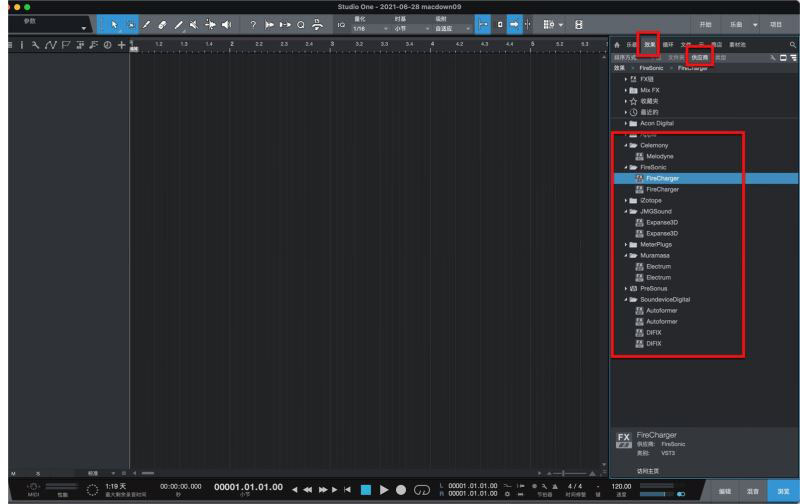Expand the MeterPlugs folder

(626, 245)
